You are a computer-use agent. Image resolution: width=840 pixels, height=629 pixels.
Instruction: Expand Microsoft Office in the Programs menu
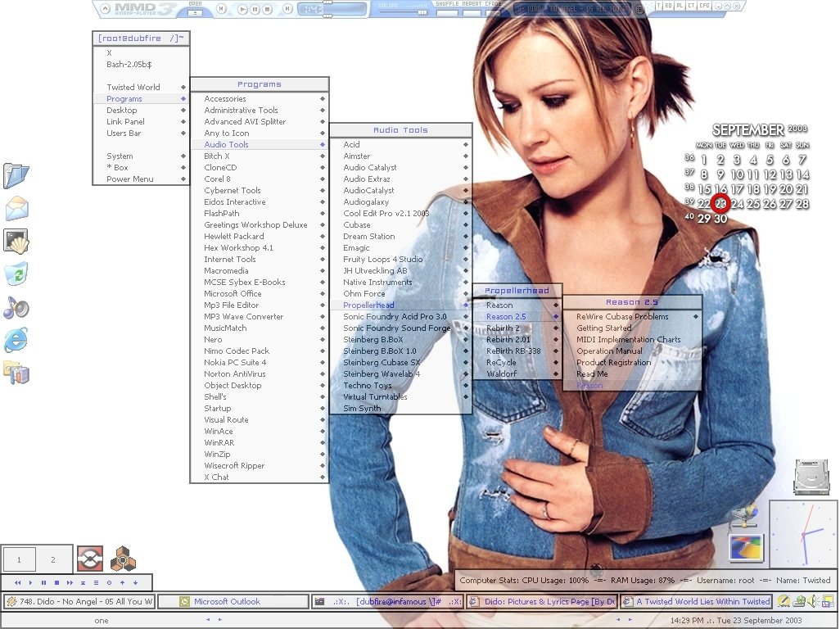(x=260, y=293)
